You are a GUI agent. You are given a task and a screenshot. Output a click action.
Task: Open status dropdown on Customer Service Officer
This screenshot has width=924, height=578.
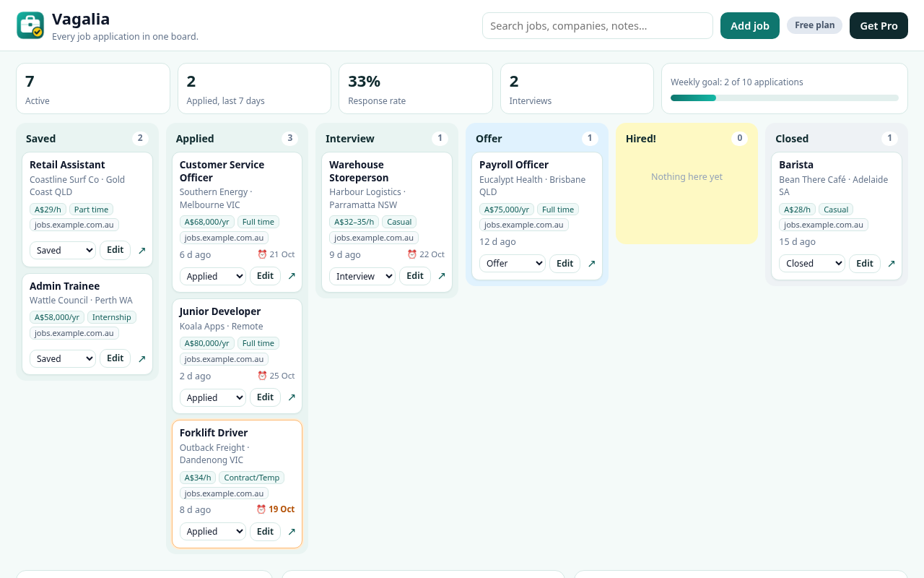coord(213,276)
